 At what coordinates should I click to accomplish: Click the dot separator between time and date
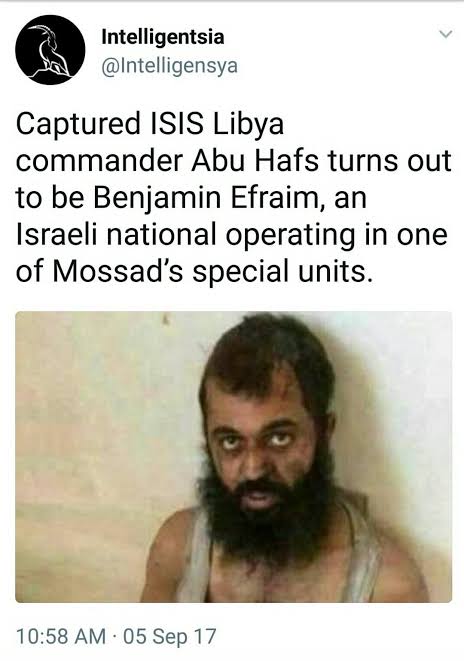(x=115, y=636)
